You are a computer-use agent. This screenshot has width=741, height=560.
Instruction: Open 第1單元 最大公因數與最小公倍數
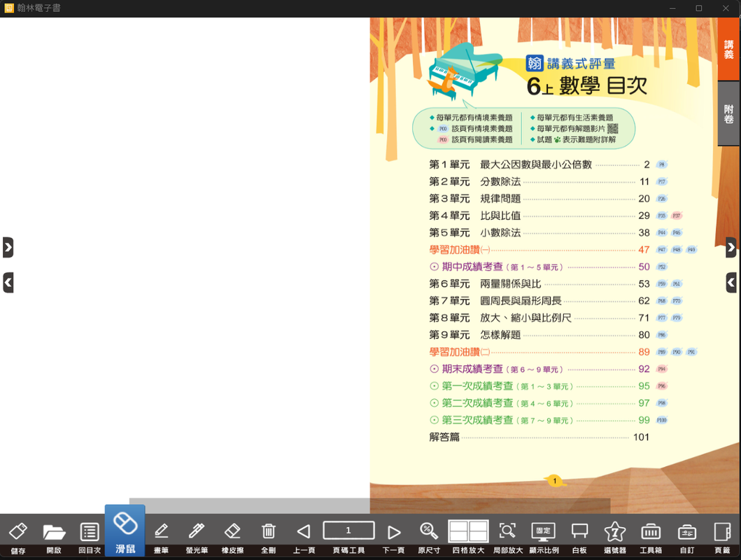[x=539, y=164]
